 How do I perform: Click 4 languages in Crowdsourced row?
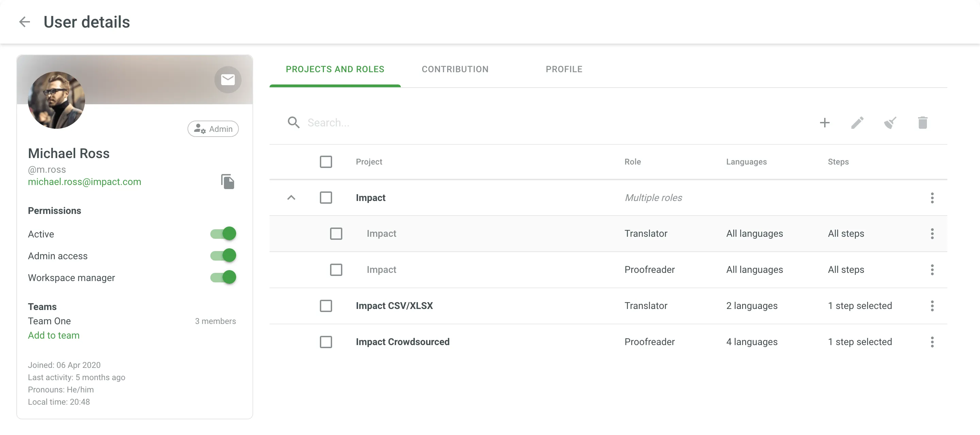751,342
